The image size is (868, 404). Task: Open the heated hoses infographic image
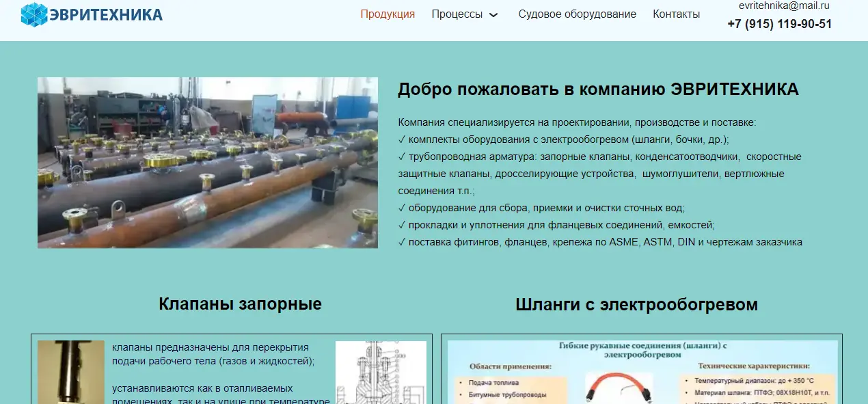[x=642, y=372]
